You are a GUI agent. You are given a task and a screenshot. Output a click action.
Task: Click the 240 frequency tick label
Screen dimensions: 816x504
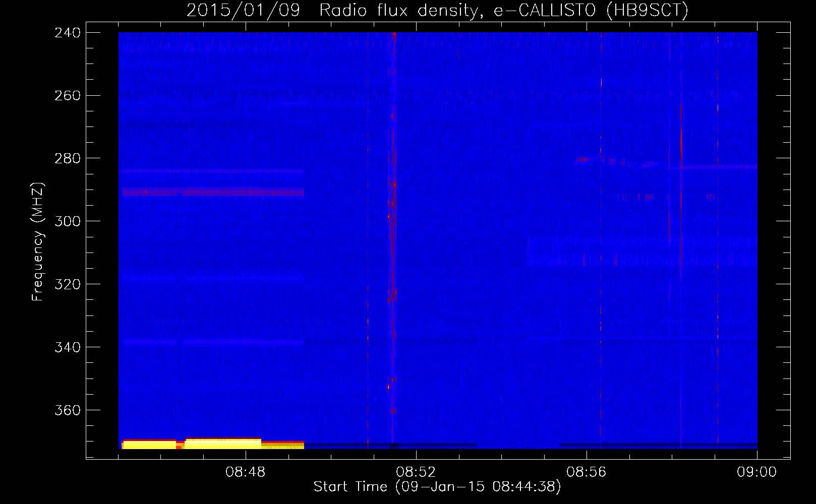[68, 33]
